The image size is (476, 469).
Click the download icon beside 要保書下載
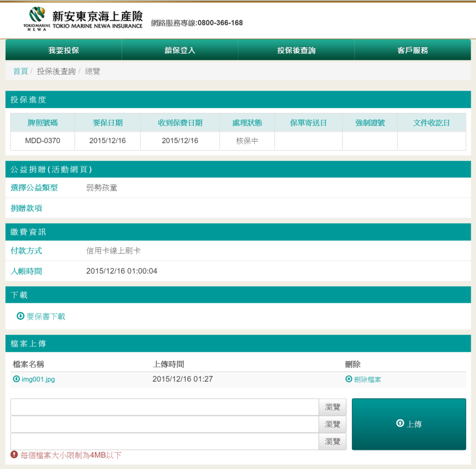20,316
